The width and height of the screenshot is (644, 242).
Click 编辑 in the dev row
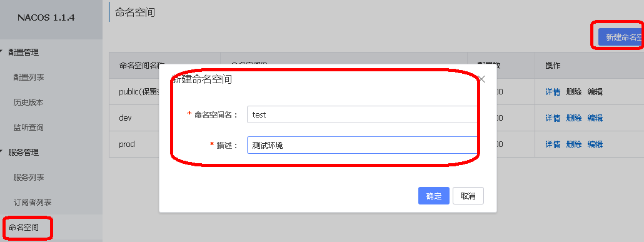[x=595, y=118]
